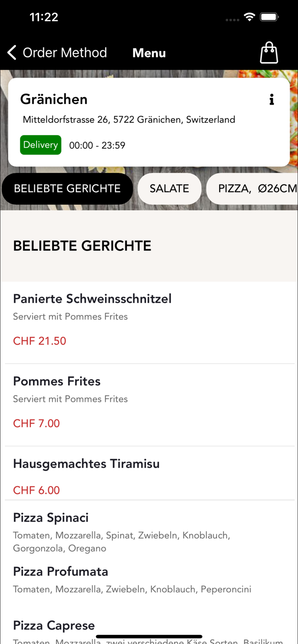Image resolution: width=298 pixels, height=644 pixels.
Task: Select Panierte Schweinsschnitzel dish
Action: 92,298
